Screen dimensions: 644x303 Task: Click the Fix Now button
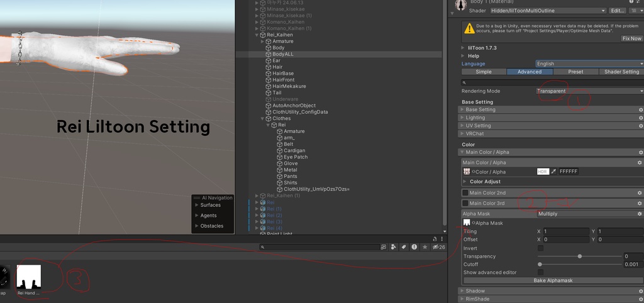point(631,38)
